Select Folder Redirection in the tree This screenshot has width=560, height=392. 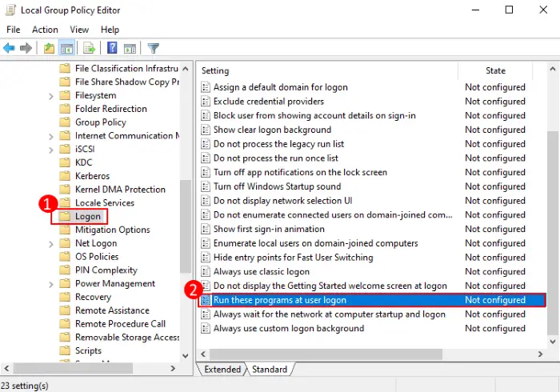pos(111,109)
